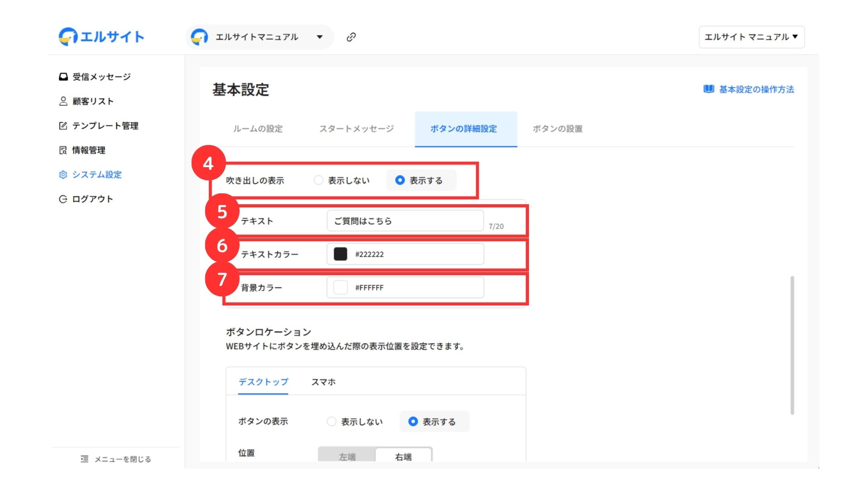Select 表示しない for ボタンの表示
Image resolution: width=868 pixels, height=488 pixels.
point(331,422)
